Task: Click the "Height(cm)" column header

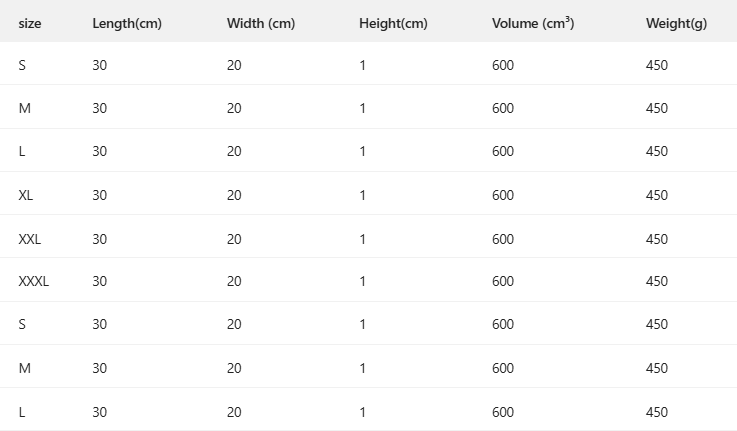Action: (393, 23)
